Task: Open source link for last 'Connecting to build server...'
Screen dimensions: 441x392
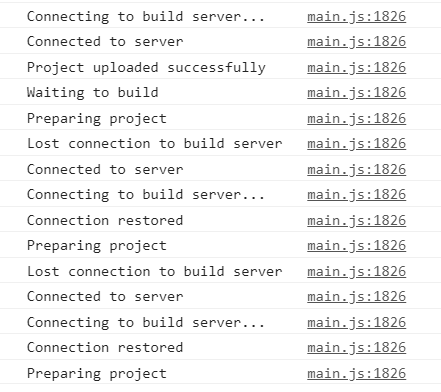Action: click(356, 322)
